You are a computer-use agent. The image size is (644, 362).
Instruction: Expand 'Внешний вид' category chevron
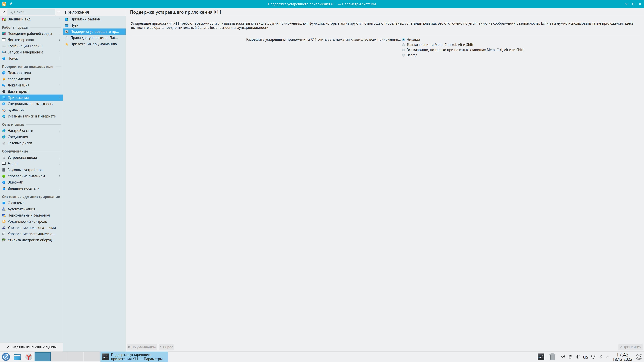coord(60,19)
